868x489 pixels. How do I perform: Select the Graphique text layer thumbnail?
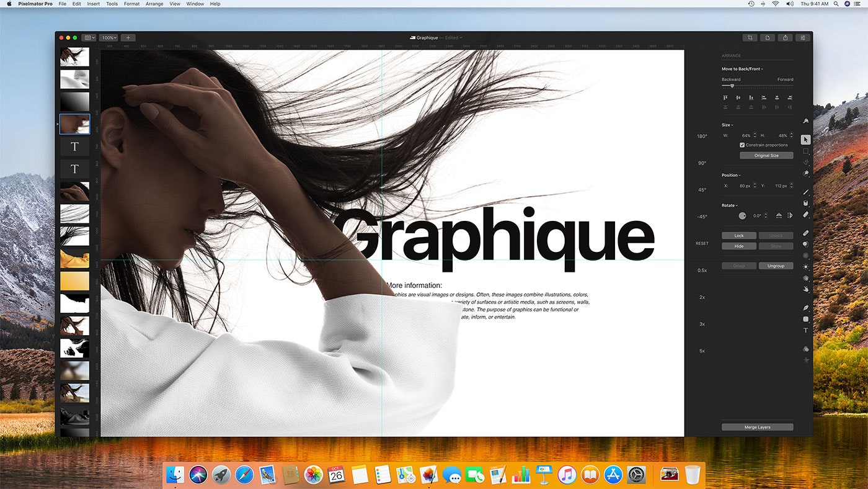74,146
